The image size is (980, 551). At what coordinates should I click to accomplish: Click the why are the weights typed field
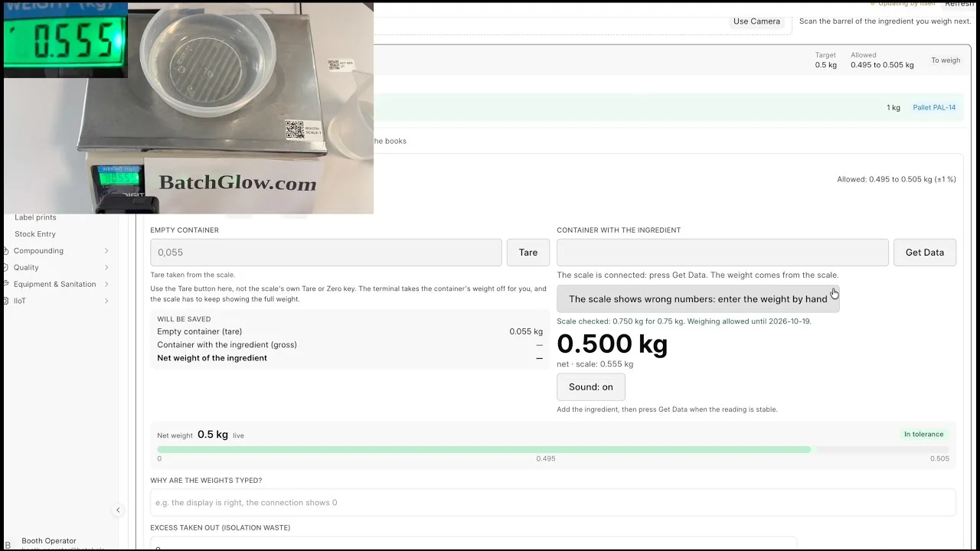pyautogui.click(x=553, y=503)
